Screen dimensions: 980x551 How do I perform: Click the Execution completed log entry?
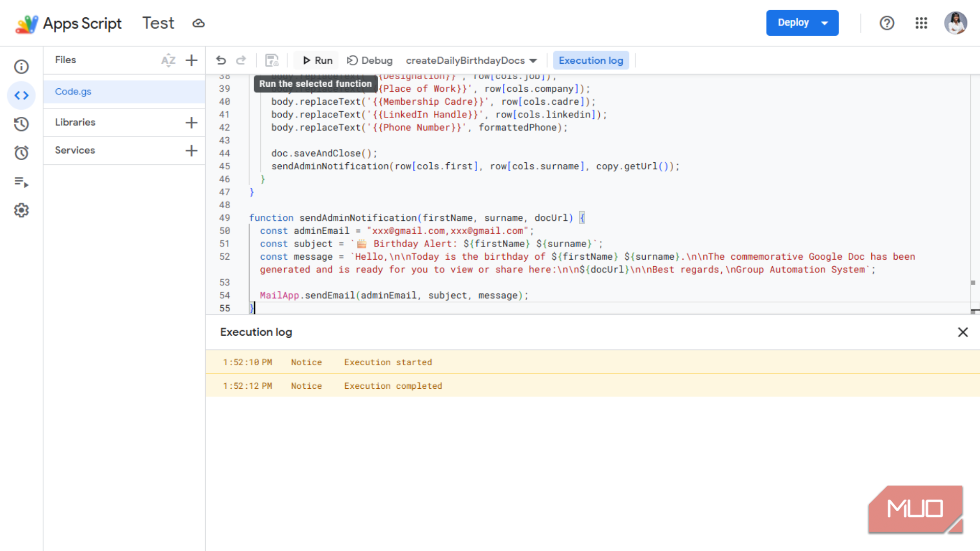[x=593, y=386]
